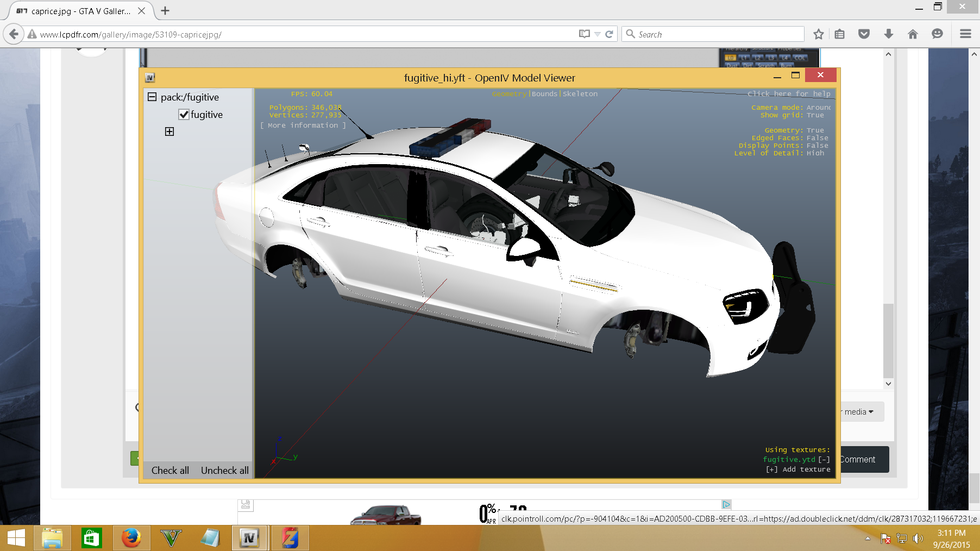Click Add texture link
The image size is (980, 551).
[x=799, y=469]
